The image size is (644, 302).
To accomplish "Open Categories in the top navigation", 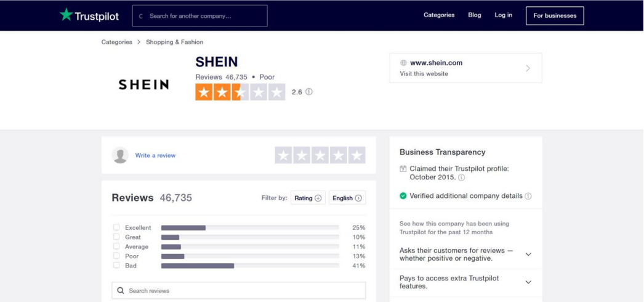I will pos(439,15).
